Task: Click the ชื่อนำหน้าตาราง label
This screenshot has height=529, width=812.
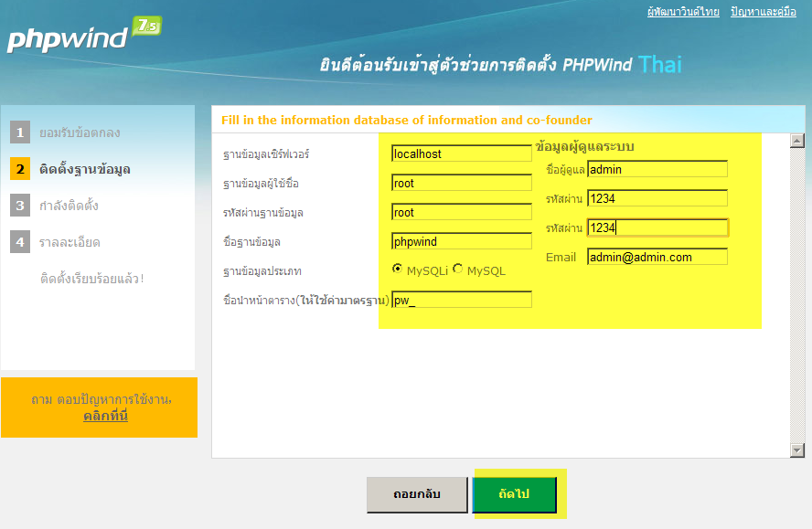Action: click(306, 300)
